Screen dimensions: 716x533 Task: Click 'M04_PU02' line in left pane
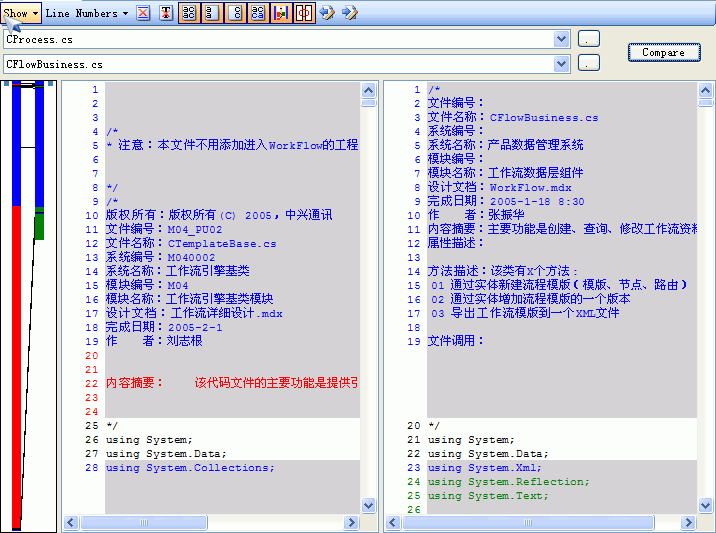pos(164,229)
